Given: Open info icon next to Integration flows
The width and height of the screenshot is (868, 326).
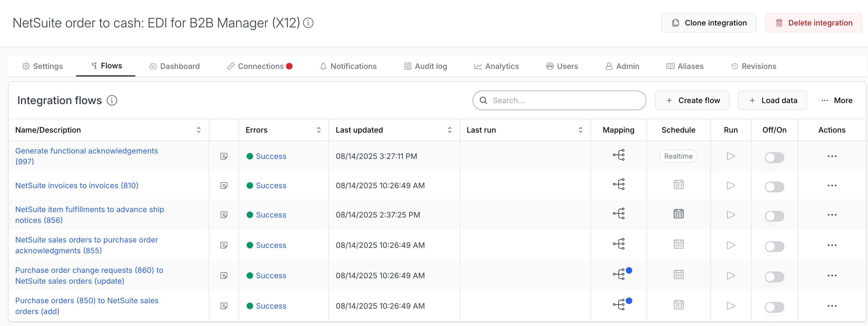Looking at the screenshot, I should (x=112, y=100).
